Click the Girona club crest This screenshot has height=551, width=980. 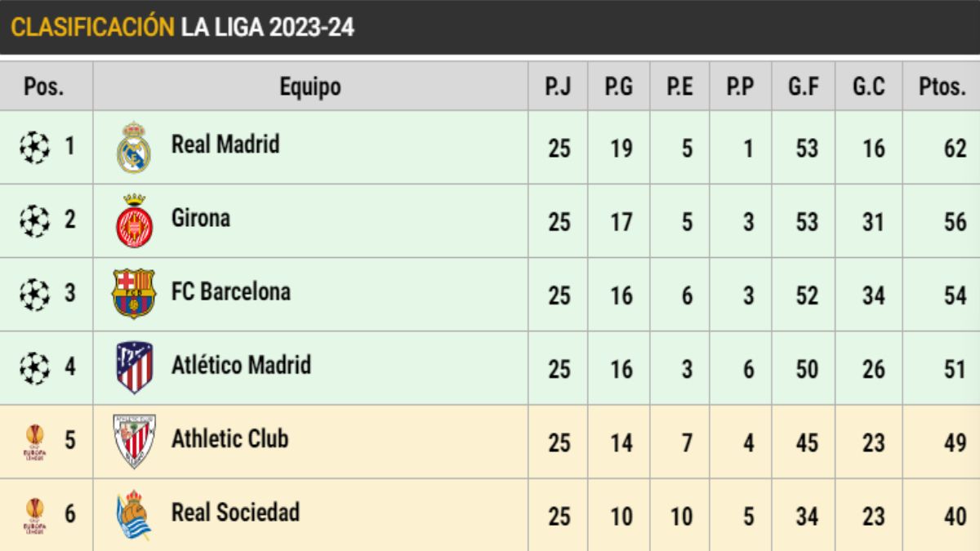tap(133, 221)
